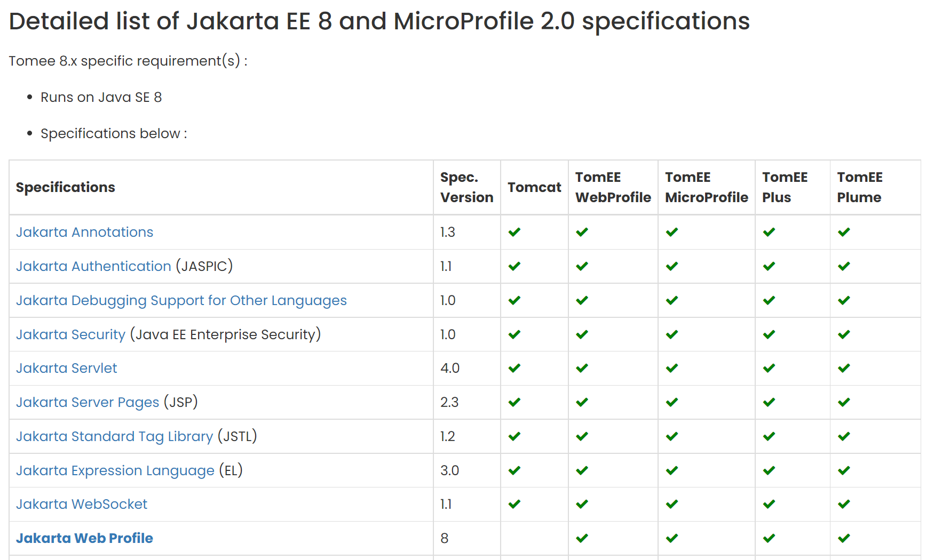Viewport: 926px width, 560px height.
Task: Follow the Jakarta Standard Tag Library link
Action: click(x=114, y=436)
